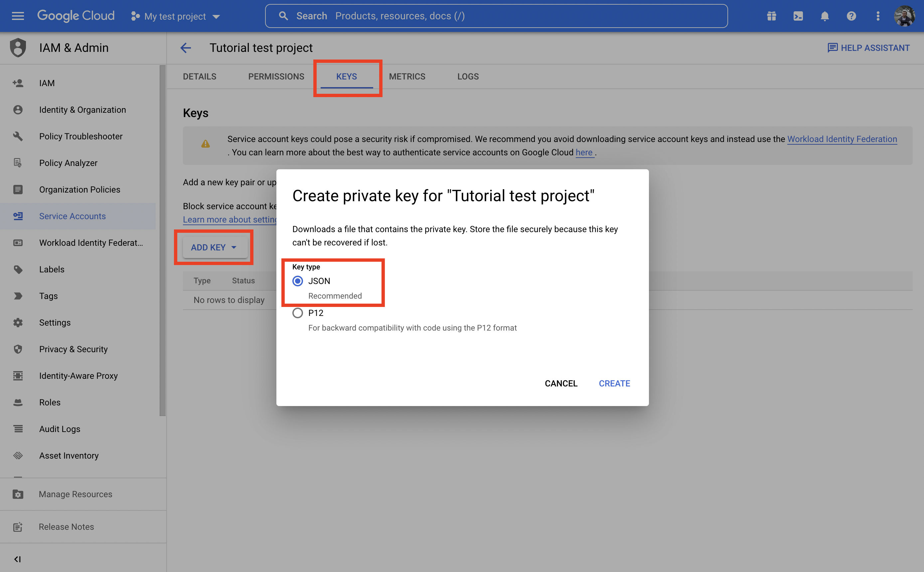Cancel the create private key dialog
This screenshot has width=924, height=572.
pyautogui.click(x=561, y=383)
